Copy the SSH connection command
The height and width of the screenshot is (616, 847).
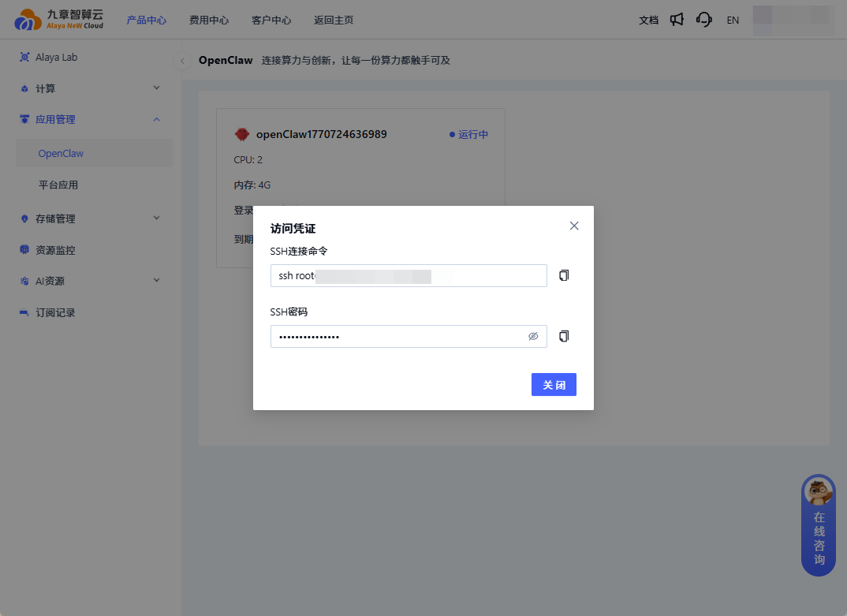click(563, 274)
